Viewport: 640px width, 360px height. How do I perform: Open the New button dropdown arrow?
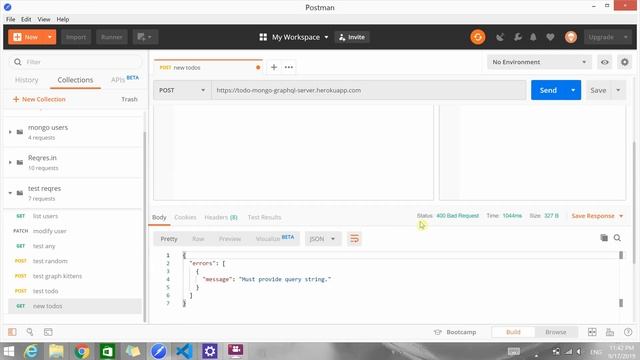(49, 37)
